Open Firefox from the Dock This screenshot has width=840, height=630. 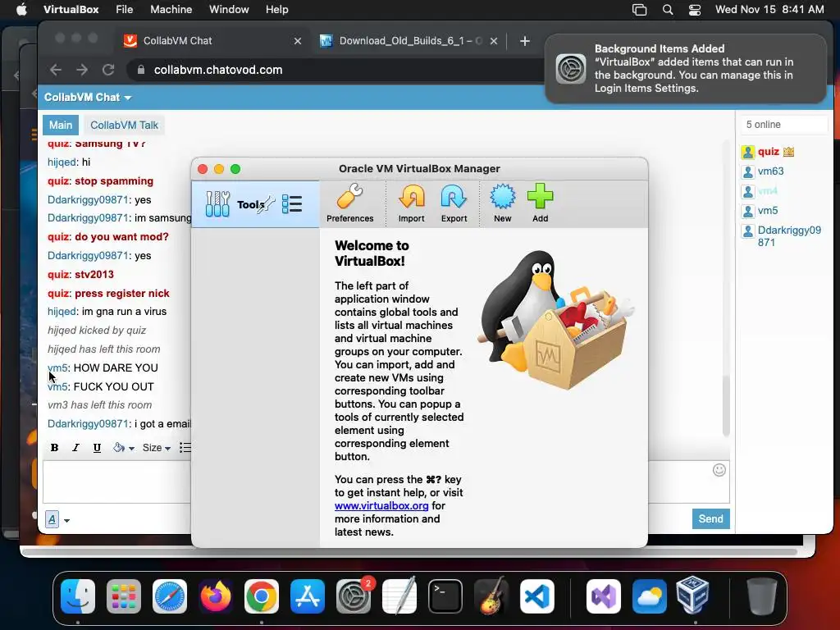point(216,596)
